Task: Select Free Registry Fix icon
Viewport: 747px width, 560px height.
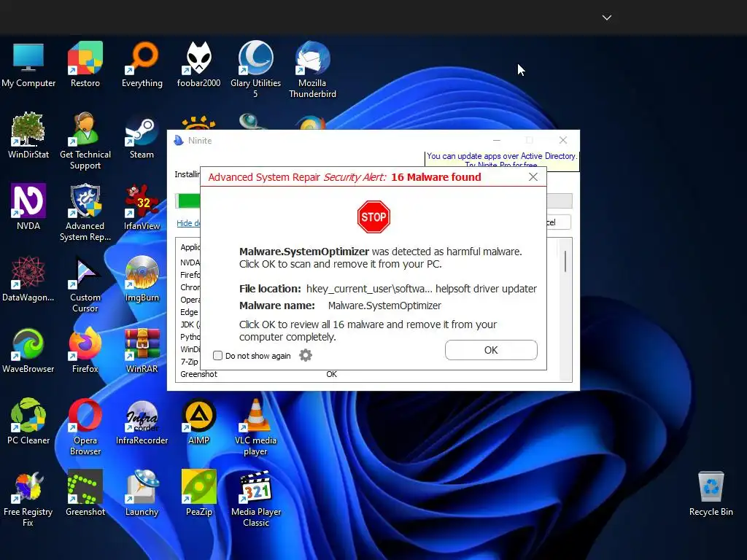Action: (28, 499)
